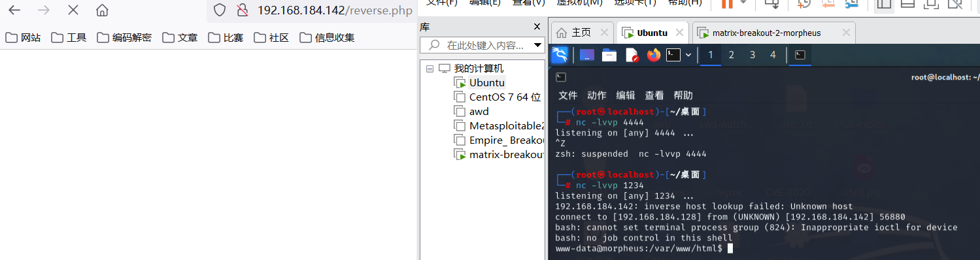Select Ubuntu in the library tree

pos(487,82)
